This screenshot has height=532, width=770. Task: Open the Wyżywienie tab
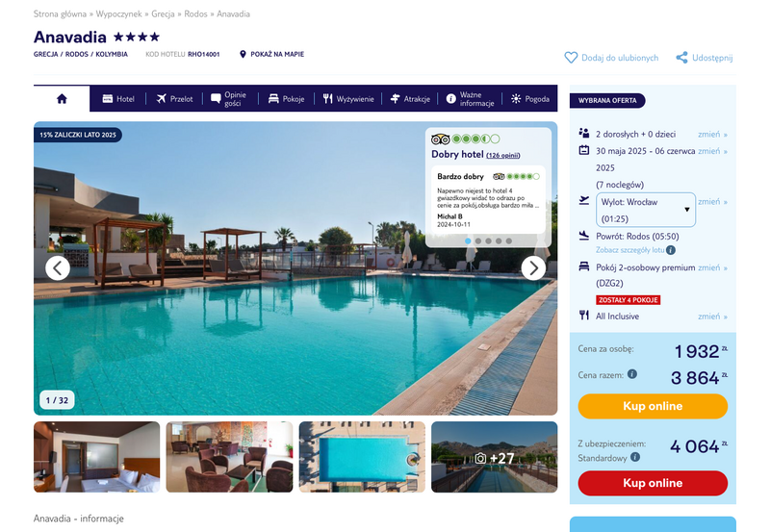[x=348, y=99]
